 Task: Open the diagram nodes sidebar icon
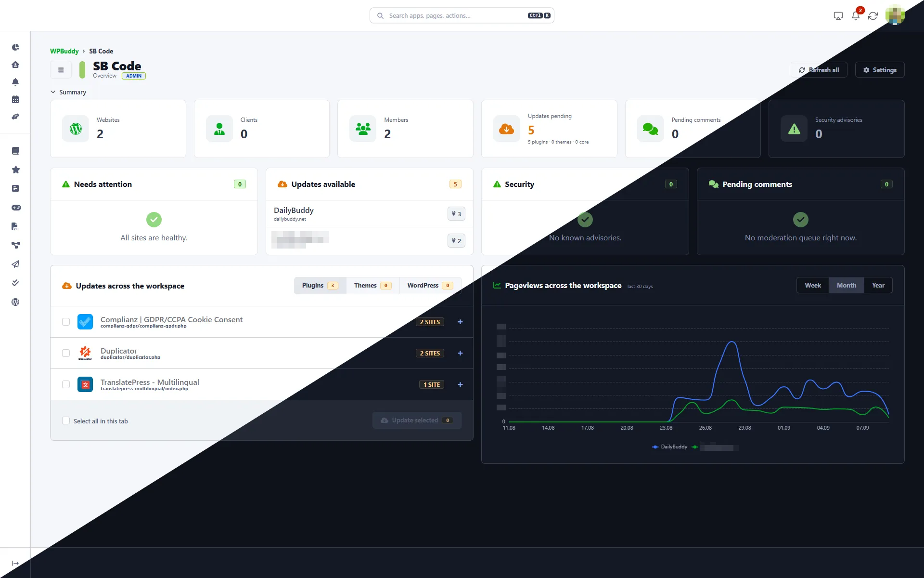15,245
